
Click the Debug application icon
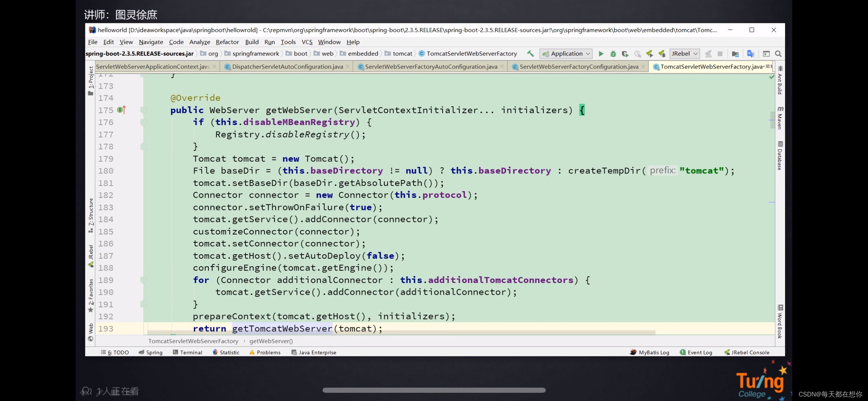point(613,53)
